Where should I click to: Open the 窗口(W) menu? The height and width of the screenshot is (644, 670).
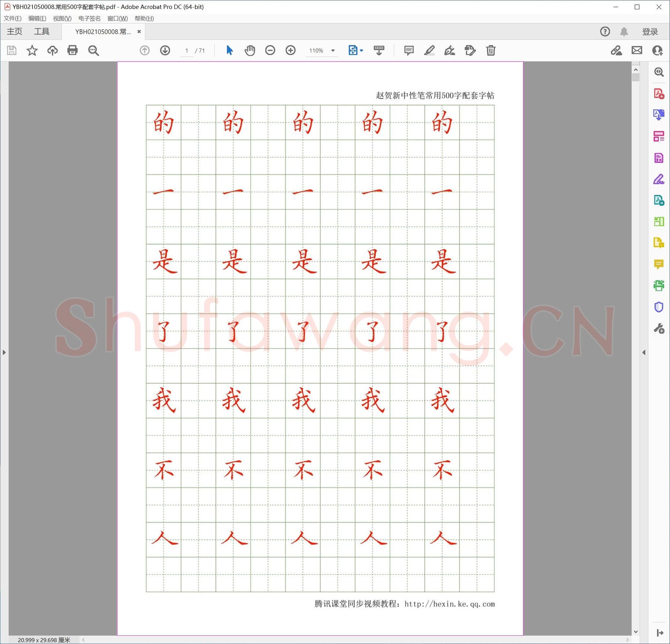point(118,18)
